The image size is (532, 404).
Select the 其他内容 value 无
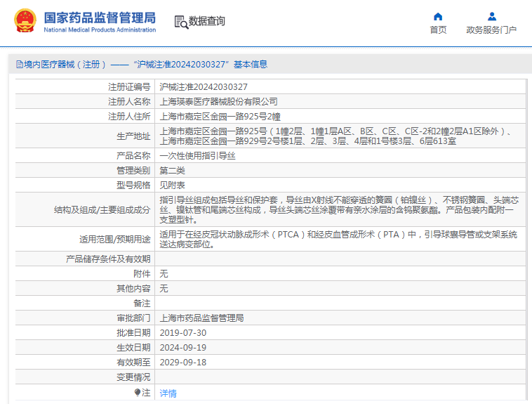click(164, 288)
